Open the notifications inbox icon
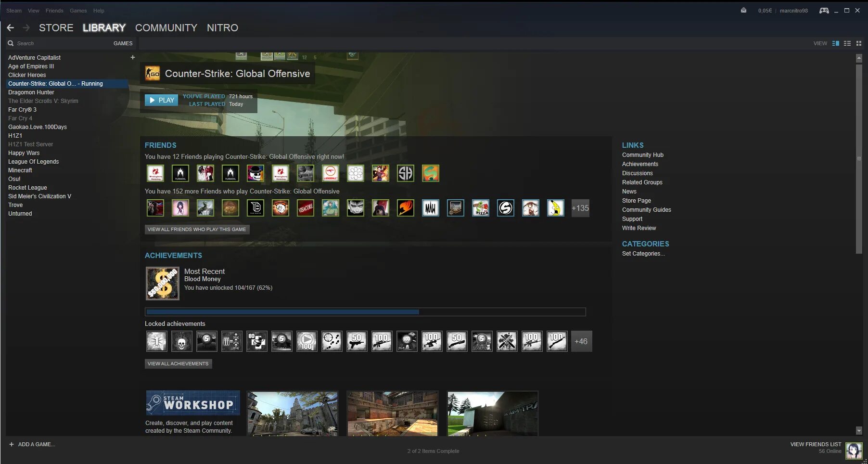868x464 pixels. (x=743, y=10)
